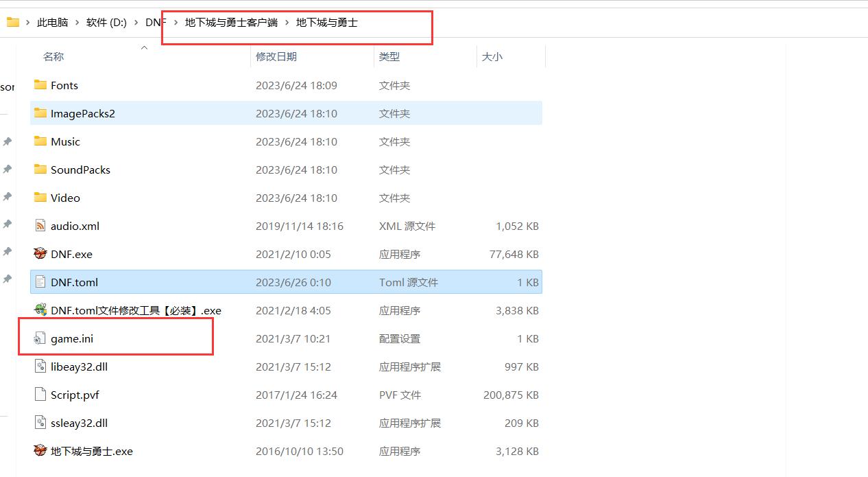Open the SoundPacks folder icon
This screenshot has width=868, height=477.
(40, 170)
